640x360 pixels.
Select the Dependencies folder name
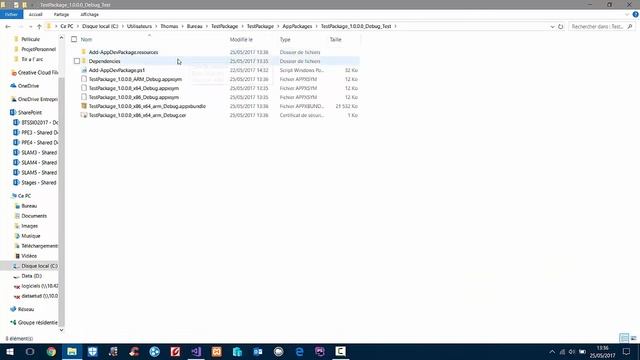[104, 61]
